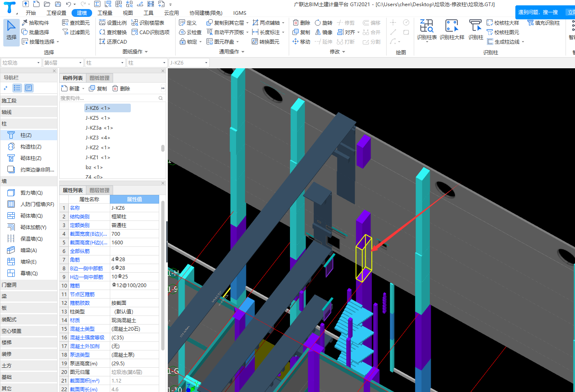Click 镜像 mirror tool

[324, 32]
